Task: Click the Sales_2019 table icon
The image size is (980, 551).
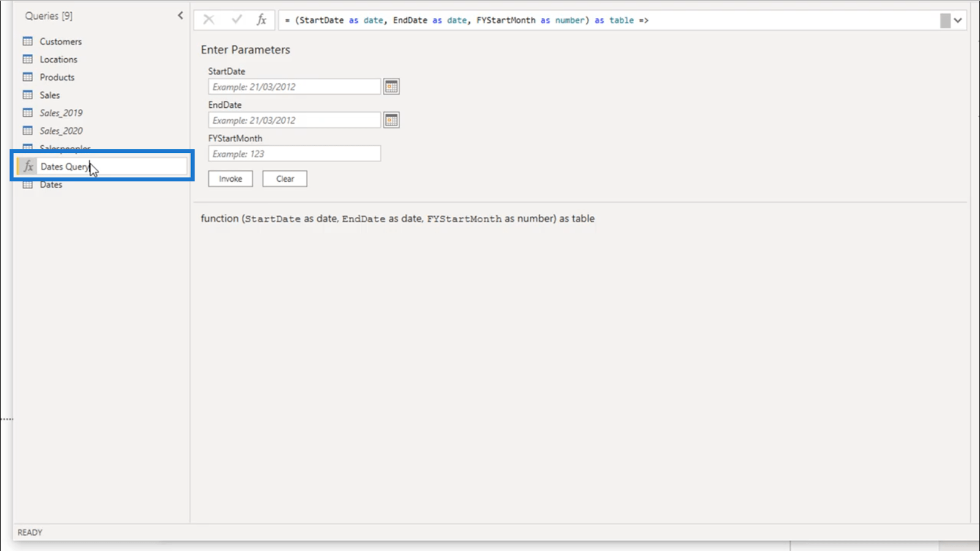Action: pyautogui.click(x=28, y=112)
